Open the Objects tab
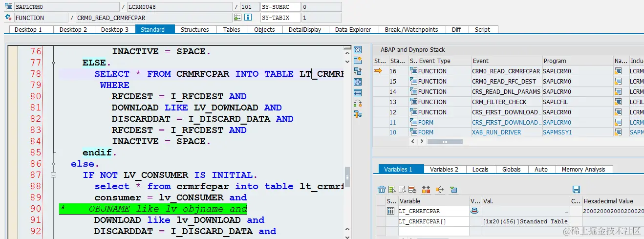Viewport: 644px width, 239px height. 265,29
